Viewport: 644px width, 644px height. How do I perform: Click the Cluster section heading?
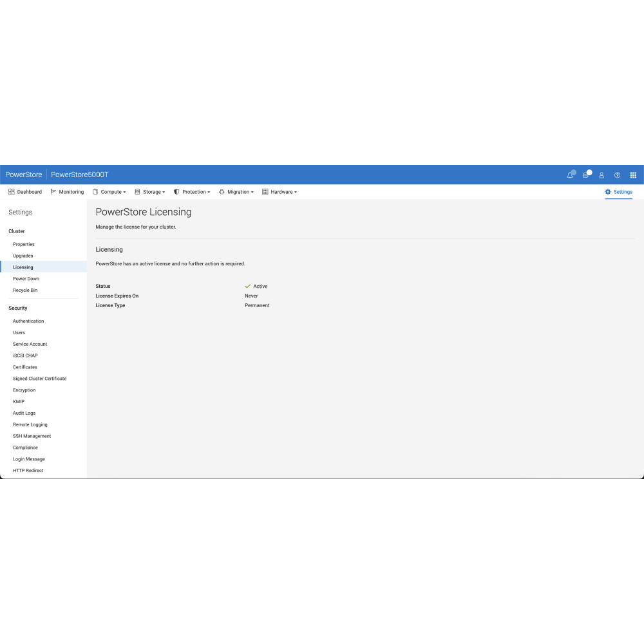pyautogui.click(x=17, y=231)
